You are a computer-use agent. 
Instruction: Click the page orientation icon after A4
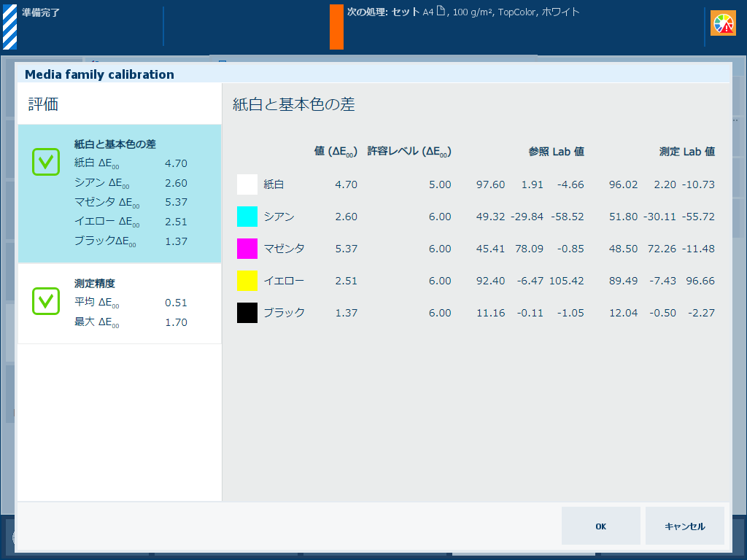click(x=441, y=11)
